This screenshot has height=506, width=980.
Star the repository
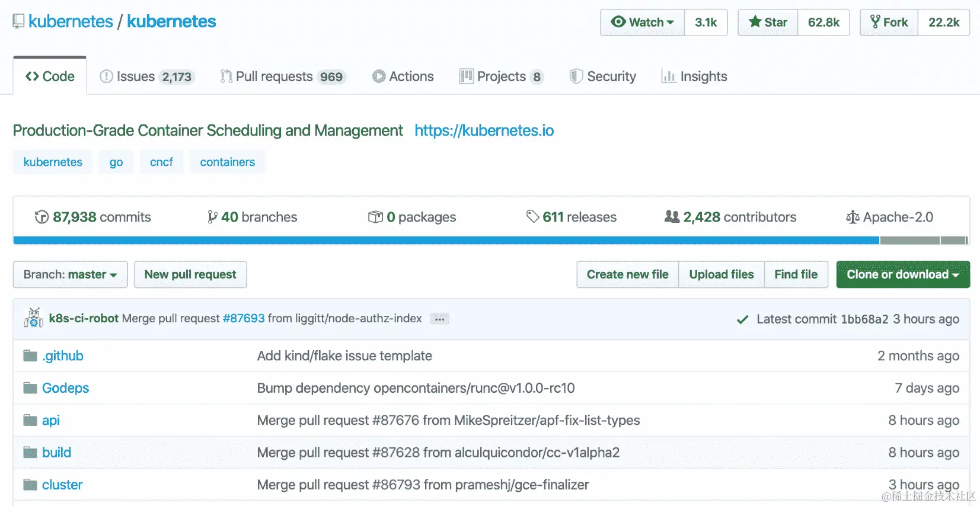click(768, 23)
